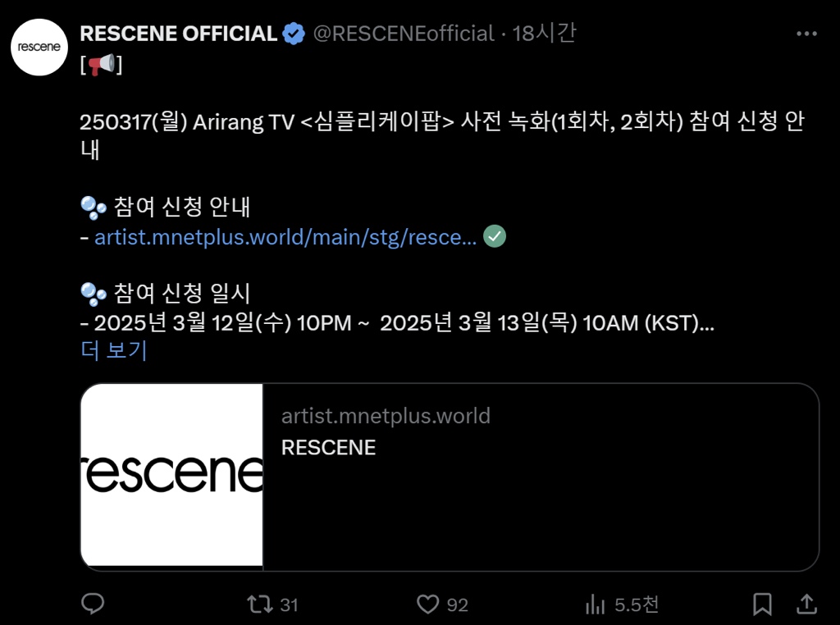Expand post with 더 보기
This screenshot has width=840, height=625.
pos(113,350)
